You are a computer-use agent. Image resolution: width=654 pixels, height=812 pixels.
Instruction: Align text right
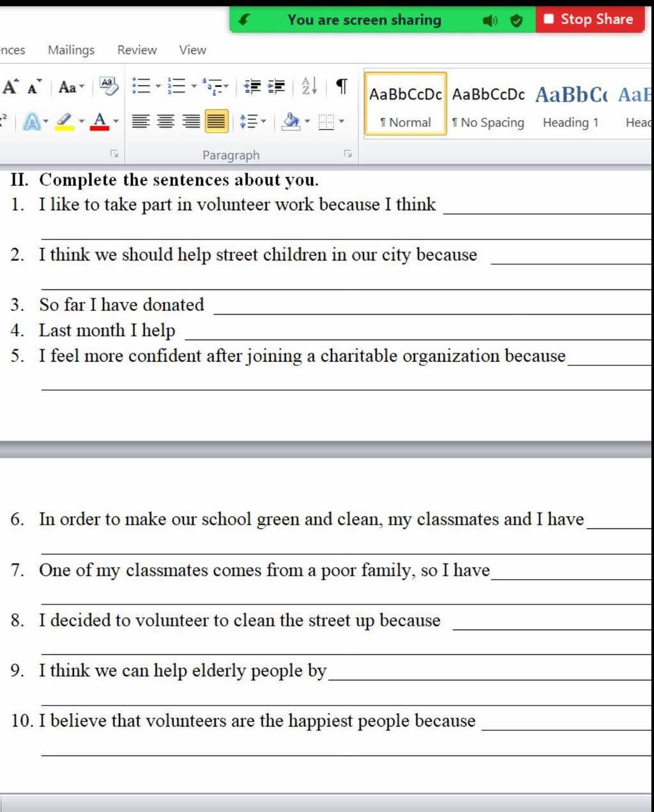[191, 121]
